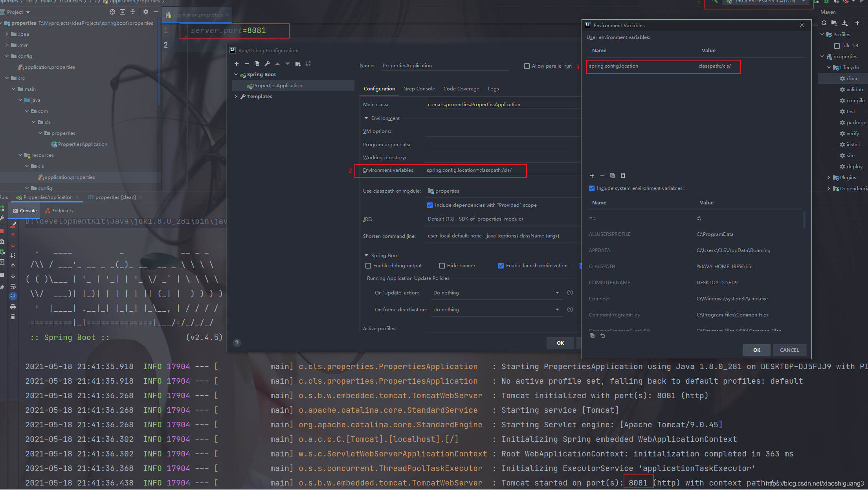Image resolution: width=868 pixels, height=491 pixels.
Task: Jump to next error with red down arrow
Action: [13, 245]
